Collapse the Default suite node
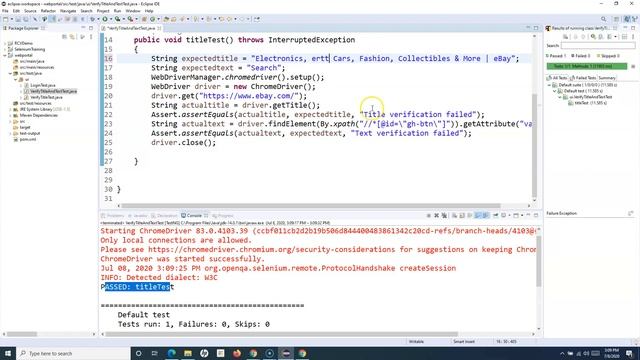The width and height of the screenshot is (640, 360). [x=549, y=85]
